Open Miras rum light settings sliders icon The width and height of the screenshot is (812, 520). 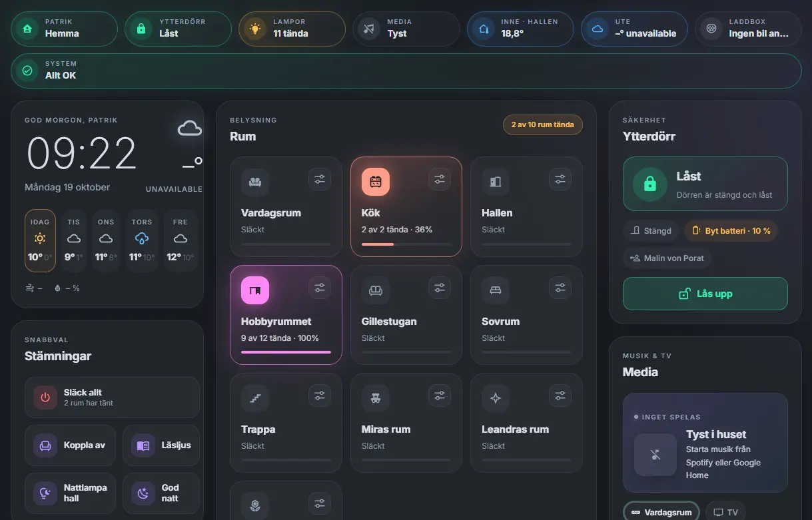coord(440,395)
